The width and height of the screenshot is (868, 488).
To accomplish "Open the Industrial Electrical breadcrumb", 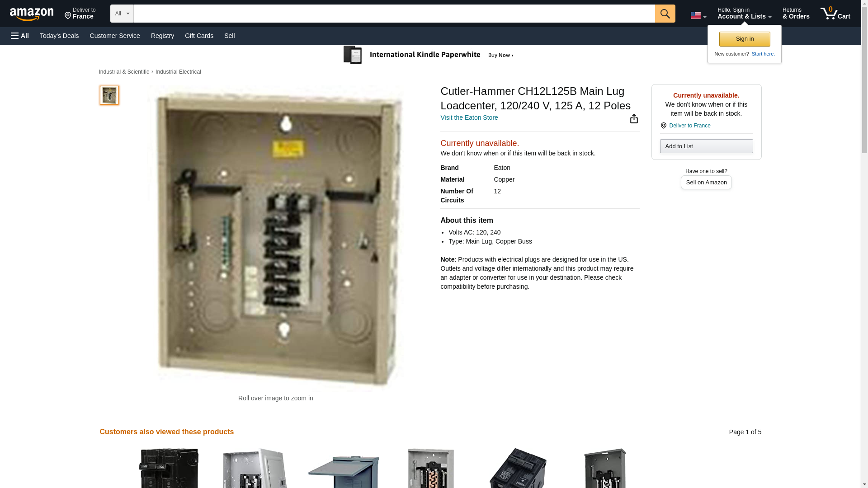I will coord(178,72).
